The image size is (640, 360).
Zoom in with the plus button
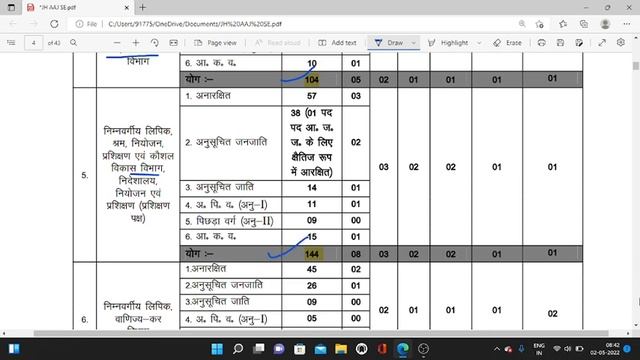pos(136,42)
